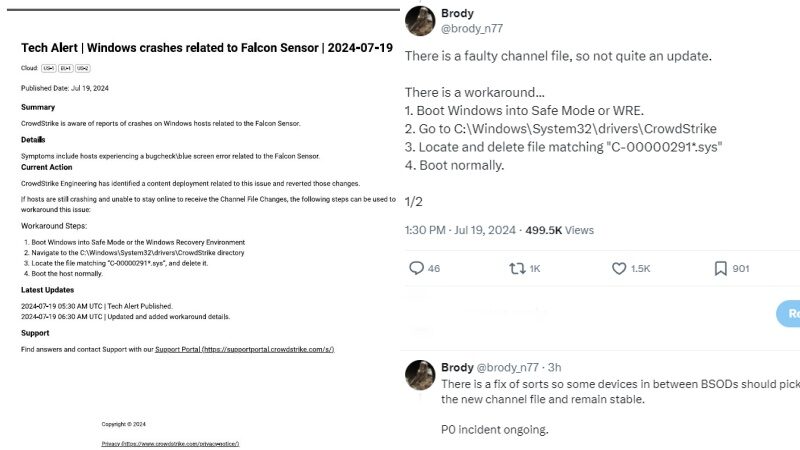Image resolution: width=800 pixels, height=450 pixels.
Task: Open Brody's avatar on the main tweet
Action: pyautogui.click(x=420, y=21)
